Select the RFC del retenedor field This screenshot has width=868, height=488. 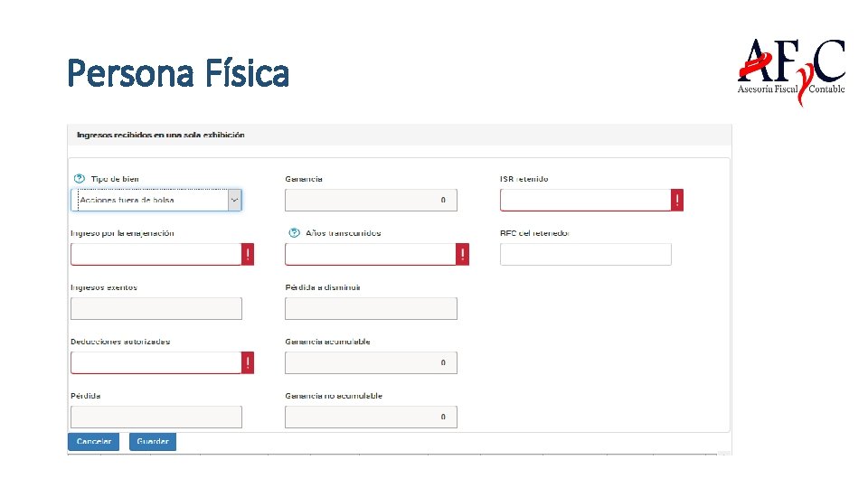click(x=585, y=254)
